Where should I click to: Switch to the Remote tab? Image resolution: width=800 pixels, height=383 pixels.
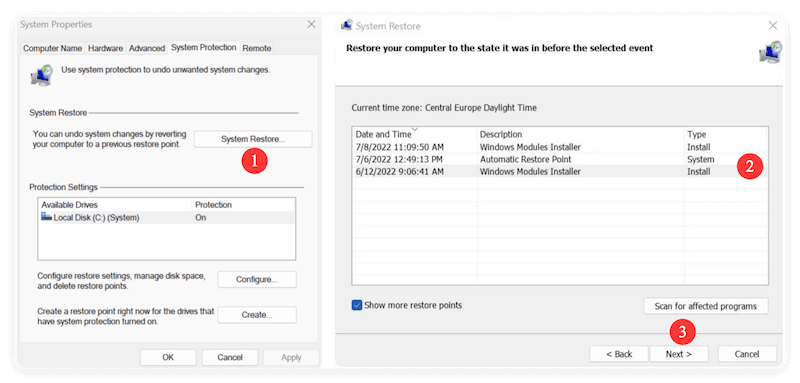coord(257,48)
